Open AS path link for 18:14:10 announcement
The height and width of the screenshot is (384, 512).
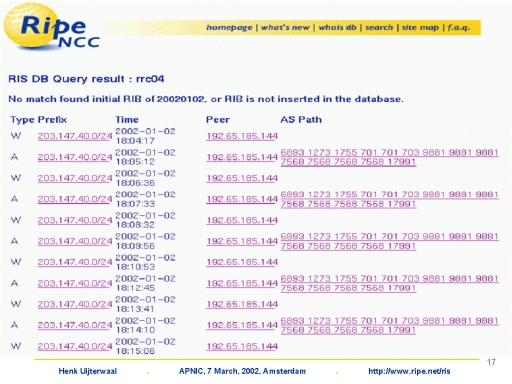(389, 325)
